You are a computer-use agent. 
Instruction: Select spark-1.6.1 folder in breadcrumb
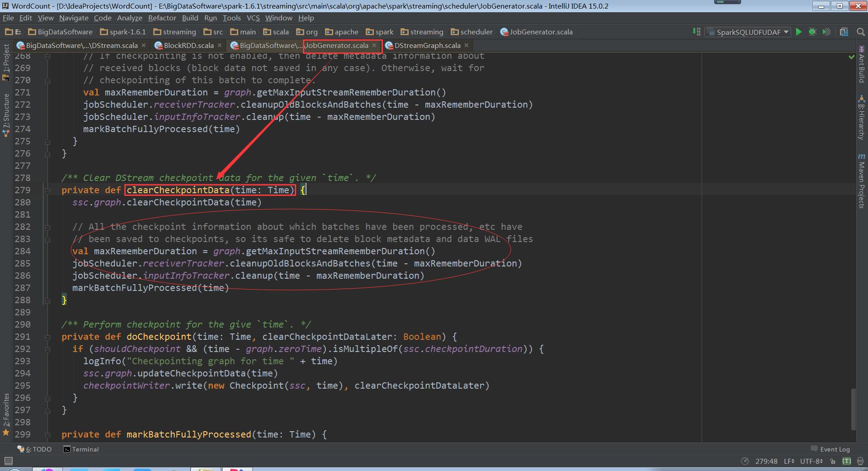pyautogui.click(x=123, y=32)
